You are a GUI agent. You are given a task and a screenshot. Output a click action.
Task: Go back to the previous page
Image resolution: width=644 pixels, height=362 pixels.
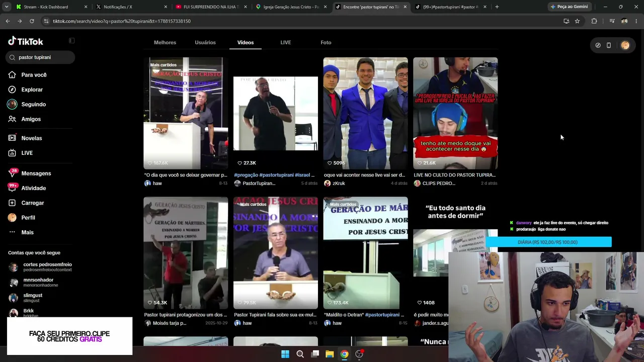pyautogui.click(x=8, y=21)
